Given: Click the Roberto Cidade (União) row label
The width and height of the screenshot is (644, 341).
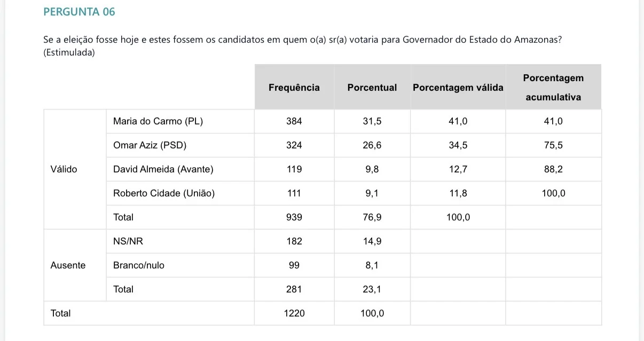Looking at the screenshot, I should (x=164, y=193).
